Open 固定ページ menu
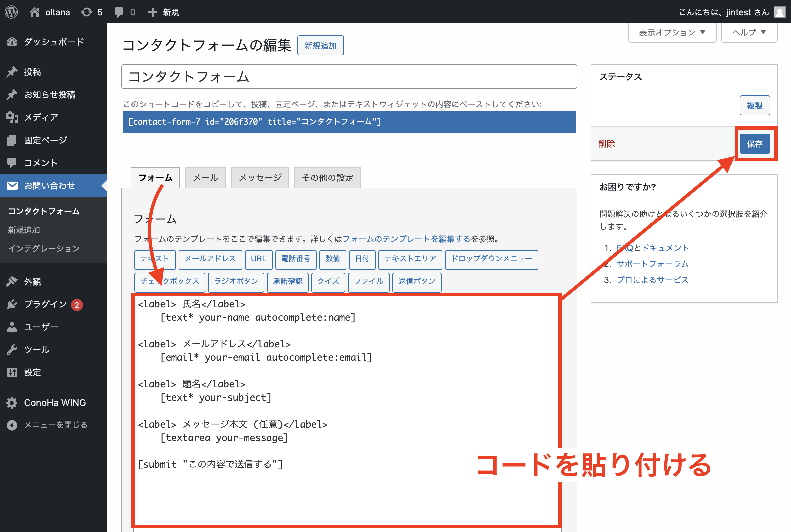The width and height of the screenshot is (791, 532). (x=54, y=140)
